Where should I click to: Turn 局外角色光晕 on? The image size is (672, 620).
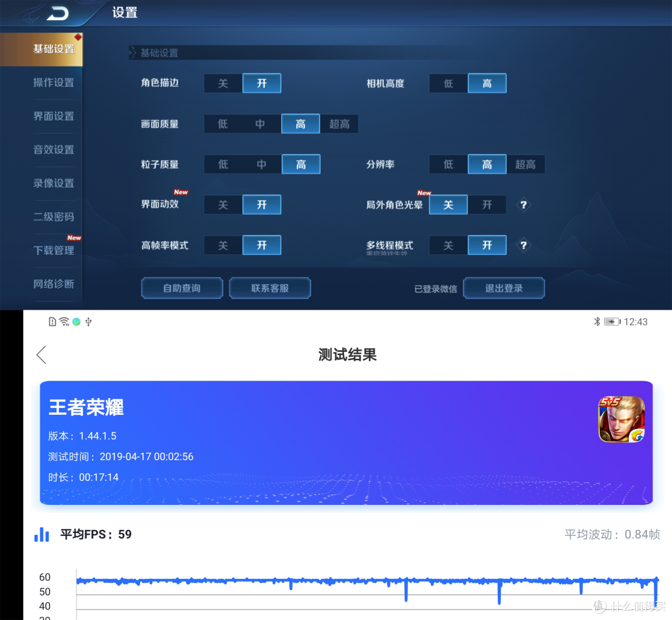(x=487, y=205)
